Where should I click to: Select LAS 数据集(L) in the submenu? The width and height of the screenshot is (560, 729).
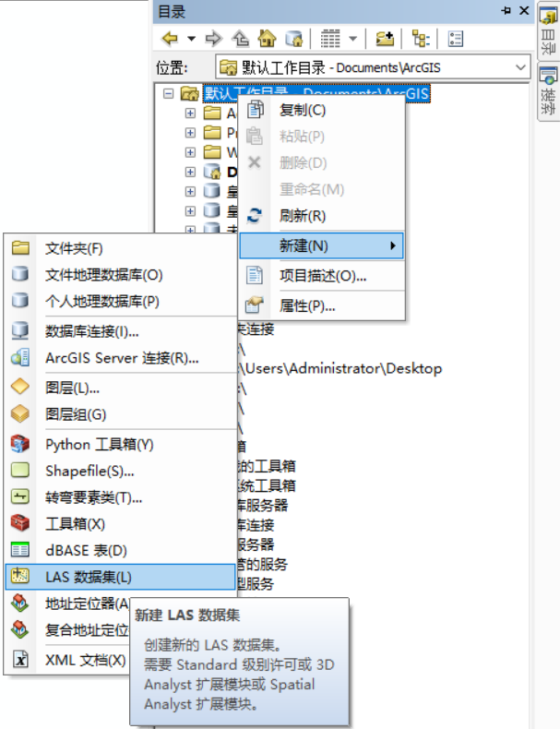(x=121, y=577)
